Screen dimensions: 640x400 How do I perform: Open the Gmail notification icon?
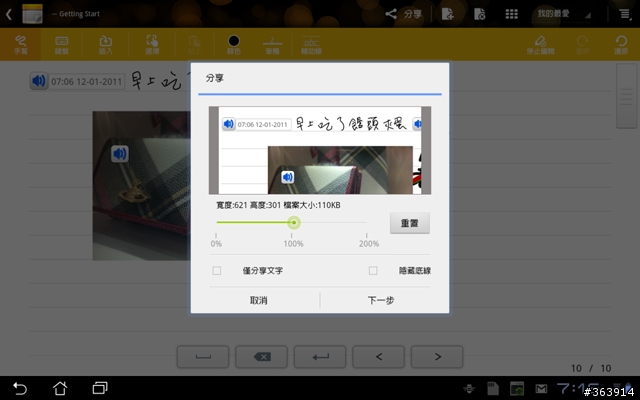541,389
